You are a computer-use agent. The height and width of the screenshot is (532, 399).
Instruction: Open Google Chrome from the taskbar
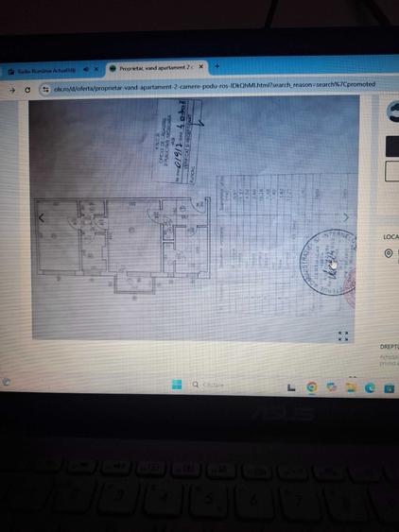point(312,387)
